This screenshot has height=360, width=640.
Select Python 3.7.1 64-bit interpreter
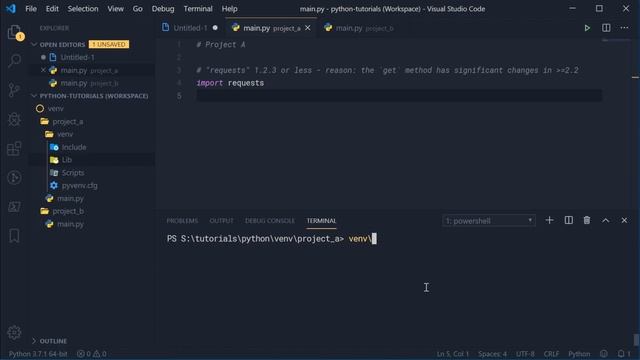pos(38,354)
